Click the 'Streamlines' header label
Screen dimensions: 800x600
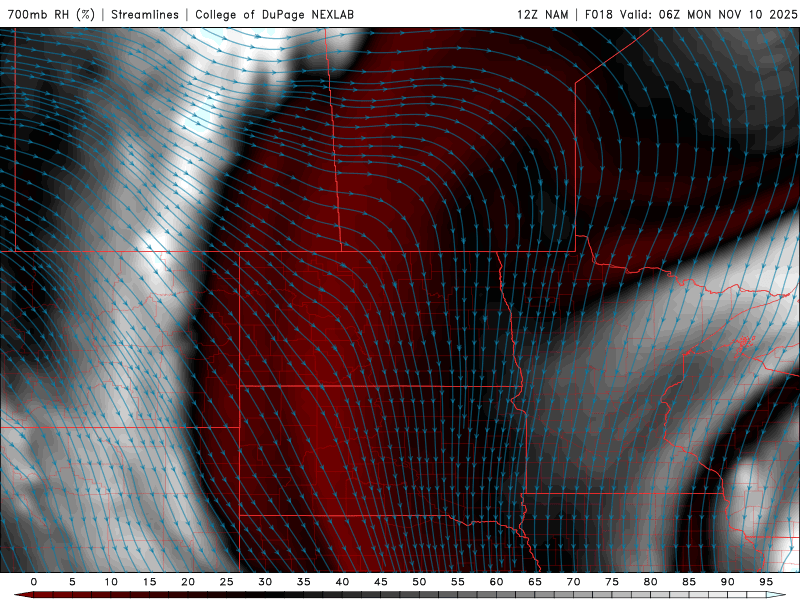[x=145, y=14]
